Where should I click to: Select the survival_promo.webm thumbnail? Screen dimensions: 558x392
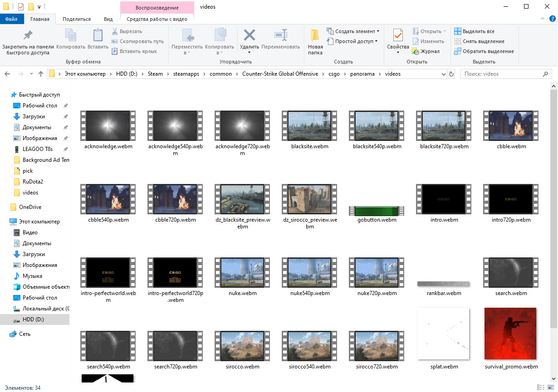click(510, 334)
